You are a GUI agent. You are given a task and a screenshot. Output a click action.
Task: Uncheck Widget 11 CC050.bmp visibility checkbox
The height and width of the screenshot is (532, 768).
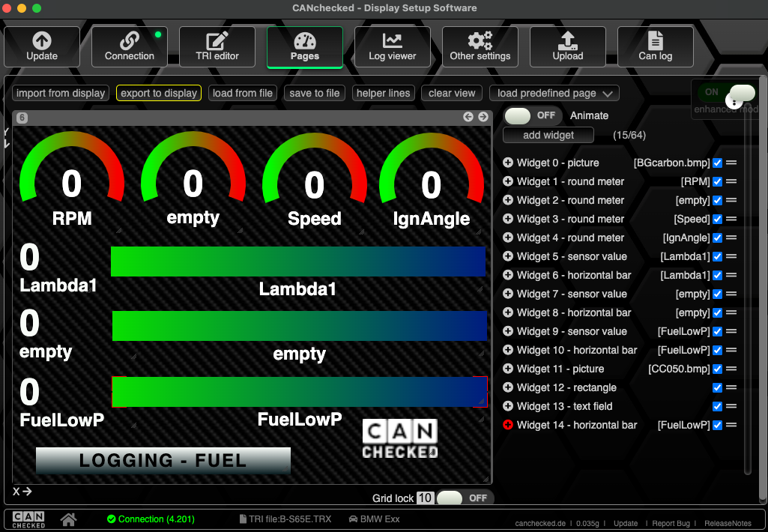tap(718, 369)
